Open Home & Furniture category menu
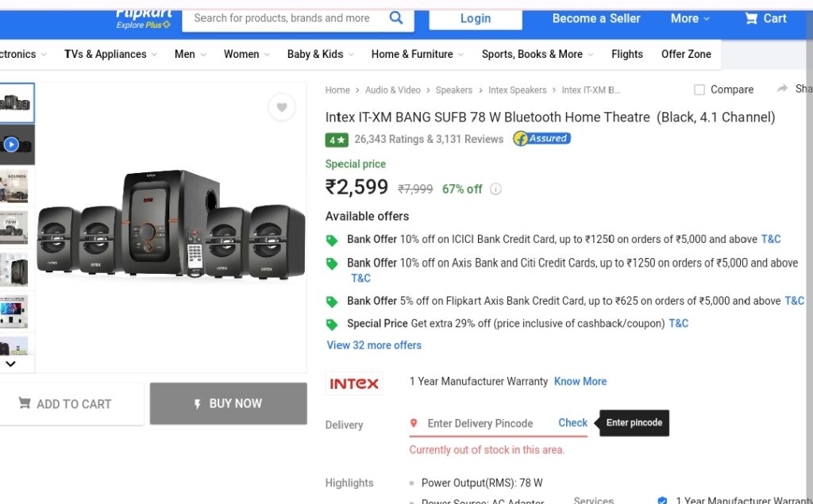The width and height of the screenshot is (813, 504). (418, 54)
